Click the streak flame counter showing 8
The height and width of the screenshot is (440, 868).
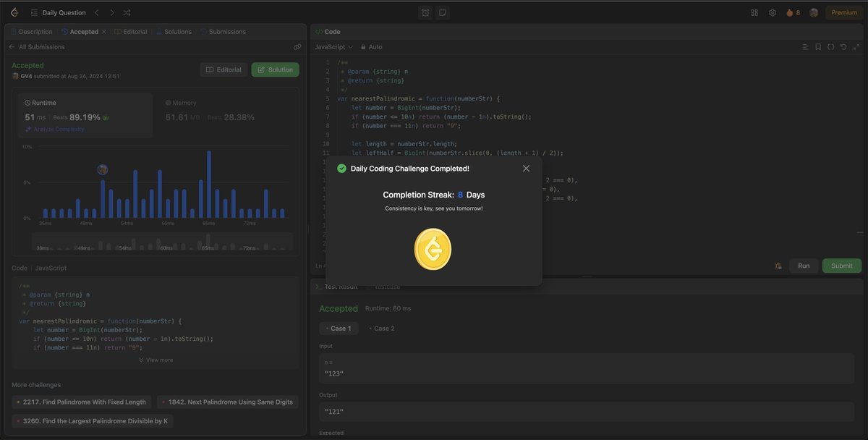pos(793,12)
